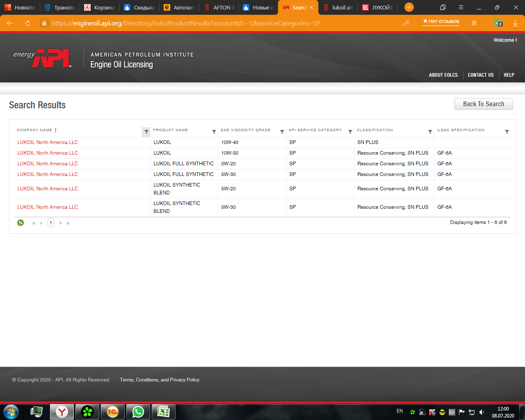Image resolution: width=525 pixels, height=420 pixels.
Task: Click the padlock site security icon
Action: [x=44, y=23]
